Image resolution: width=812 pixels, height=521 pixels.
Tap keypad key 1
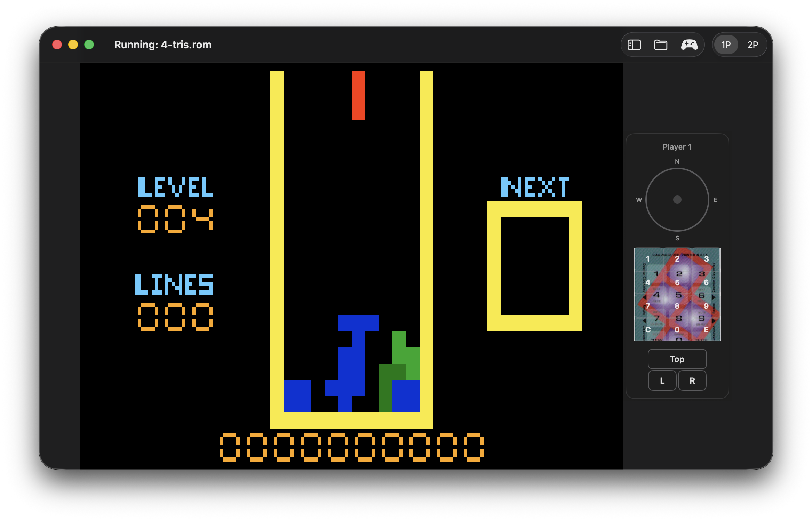(648, 259)
